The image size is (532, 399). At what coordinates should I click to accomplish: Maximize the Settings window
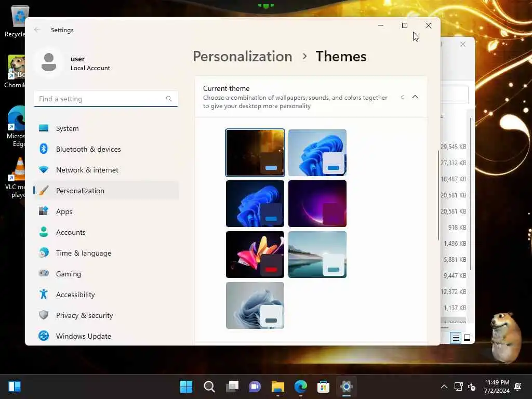pyautogui.click(x=404, y=25)
